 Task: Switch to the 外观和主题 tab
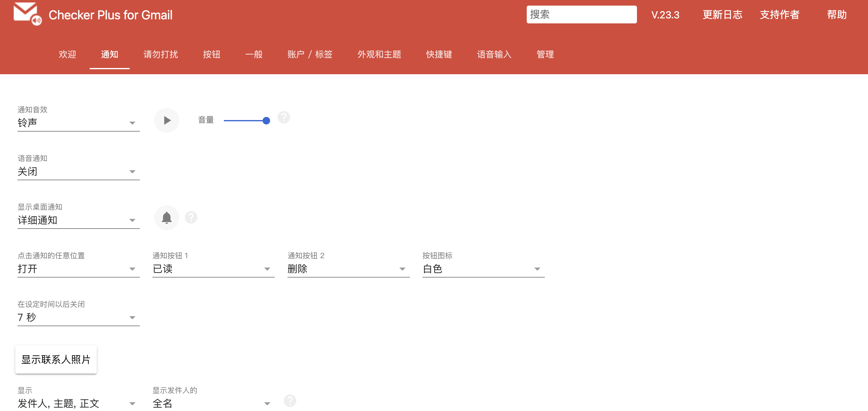[x=379, y=54]
